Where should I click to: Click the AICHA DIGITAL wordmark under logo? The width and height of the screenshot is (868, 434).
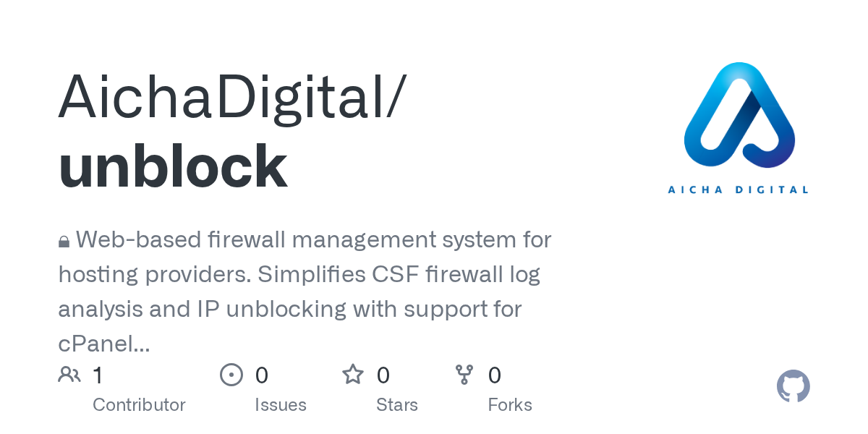[x=738, y=190]
